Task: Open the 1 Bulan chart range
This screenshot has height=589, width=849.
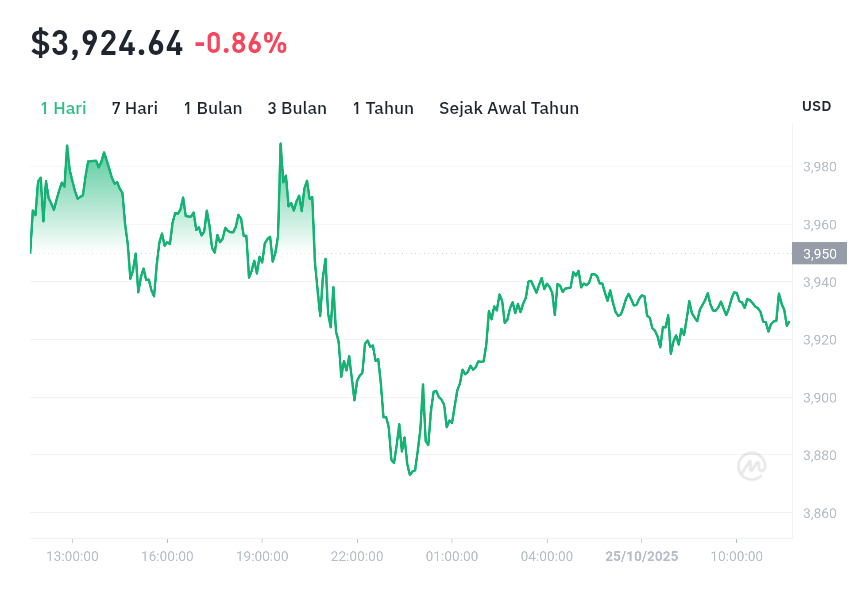Action: pos(213,108)
